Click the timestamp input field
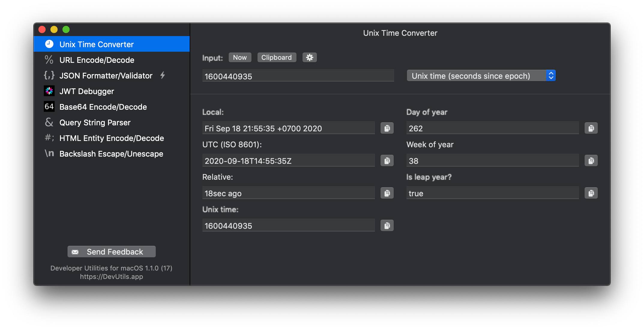Image resolution: width=644 pixels, height=330 pixels. (298, 76)
